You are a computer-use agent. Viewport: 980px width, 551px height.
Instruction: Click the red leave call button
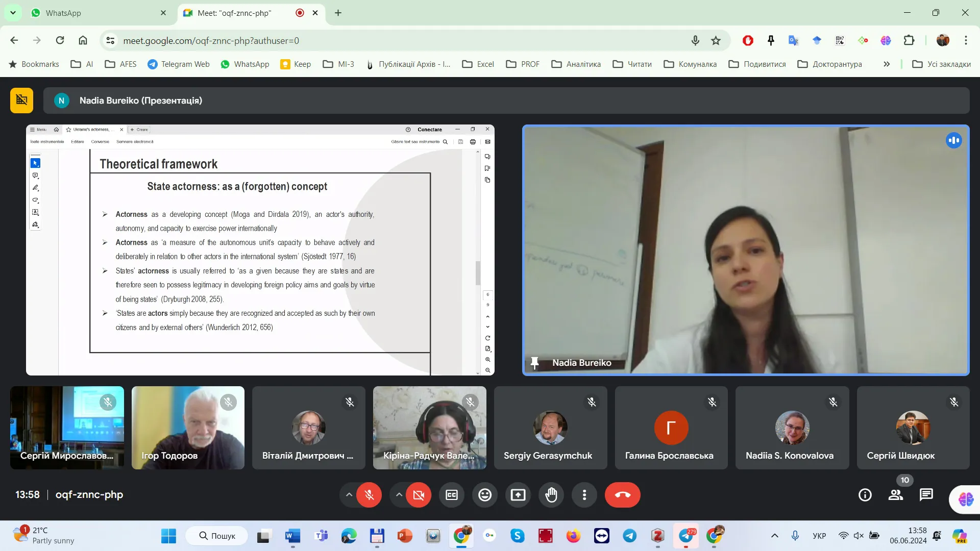(622, 495)
